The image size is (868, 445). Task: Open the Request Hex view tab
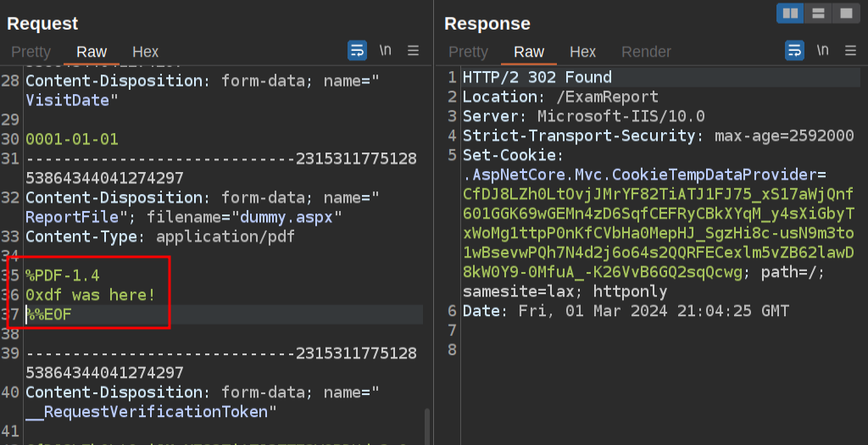[x=145, y=52]
